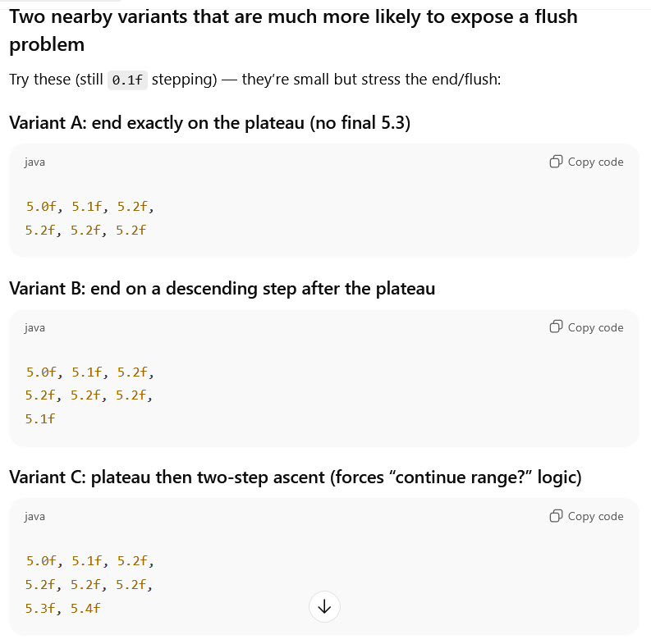The width and height of the screenshot is (651, 644).
Task: Copy code from the Variant A block
Action: tap(586, 162)
